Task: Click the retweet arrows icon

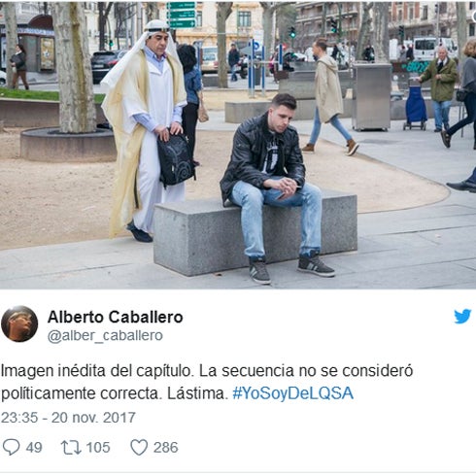Action: (x=71, y=448)
